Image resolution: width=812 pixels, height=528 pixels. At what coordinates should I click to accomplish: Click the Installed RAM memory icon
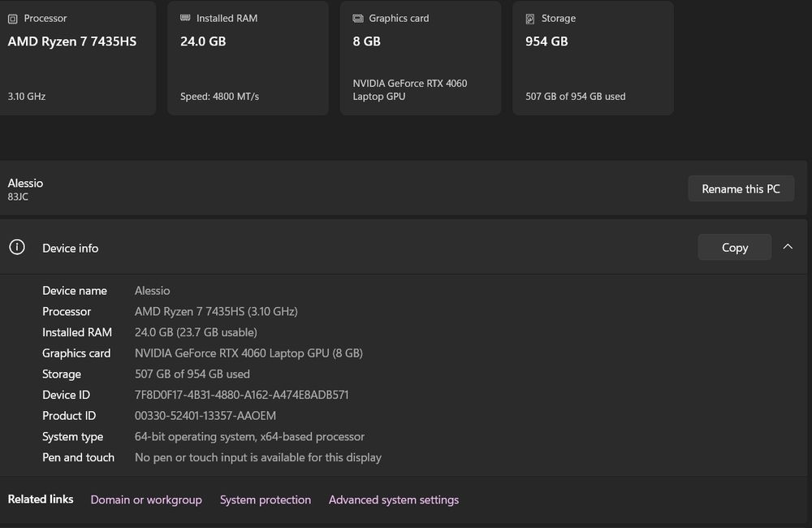185,18
